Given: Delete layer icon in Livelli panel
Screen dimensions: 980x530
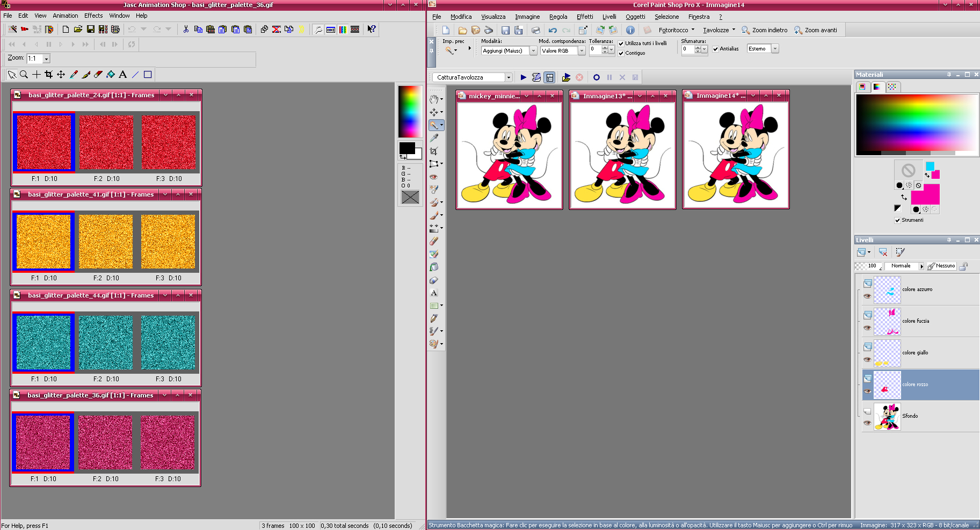Looking at the screenshot, I should 883,252.
